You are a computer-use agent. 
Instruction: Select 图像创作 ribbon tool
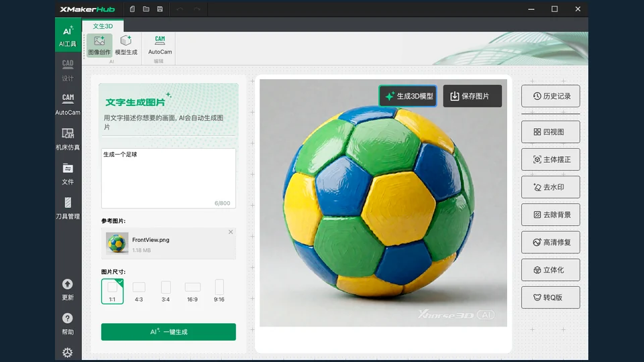pos(99,45)
